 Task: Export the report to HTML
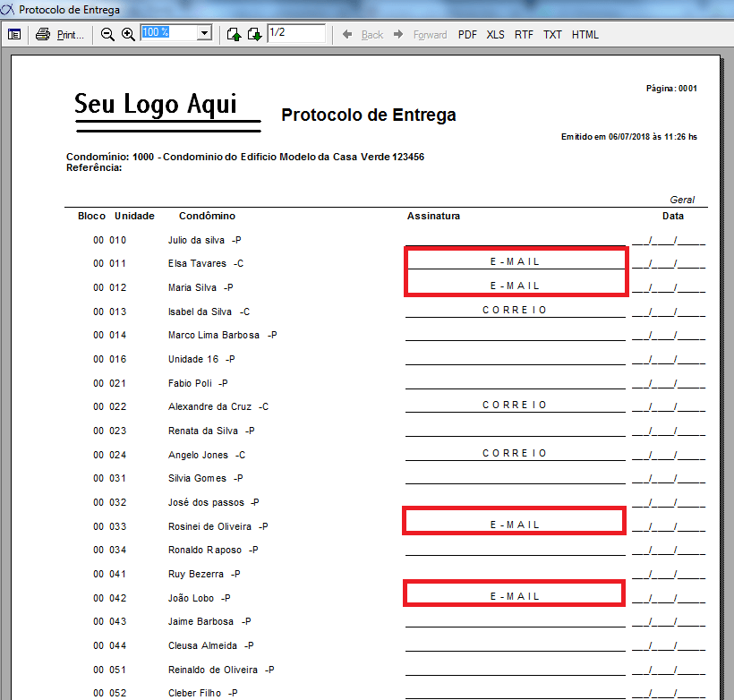point(585,34)
